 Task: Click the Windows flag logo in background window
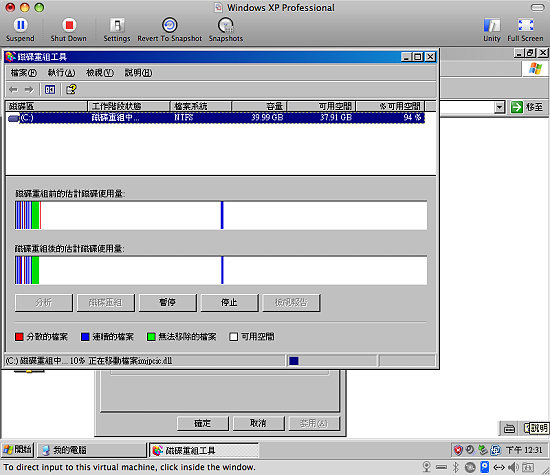click(x=535, y=68)
